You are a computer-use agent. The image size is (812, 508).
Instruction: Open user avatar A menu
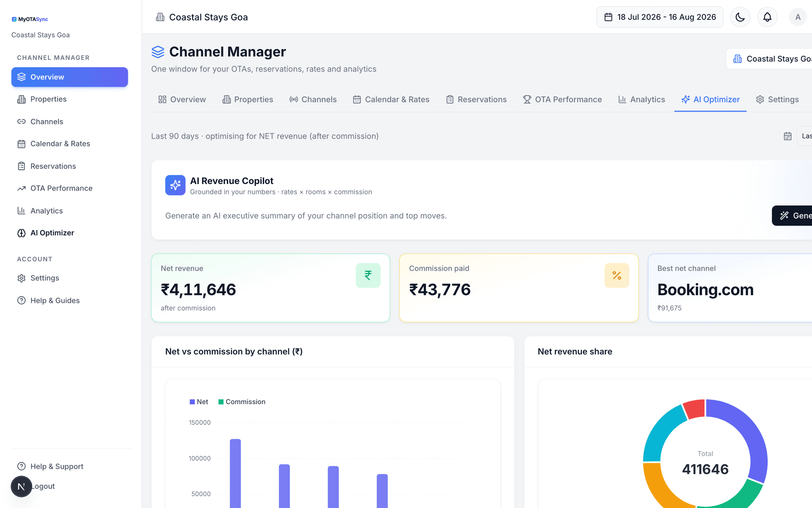[x=798, y=17]
